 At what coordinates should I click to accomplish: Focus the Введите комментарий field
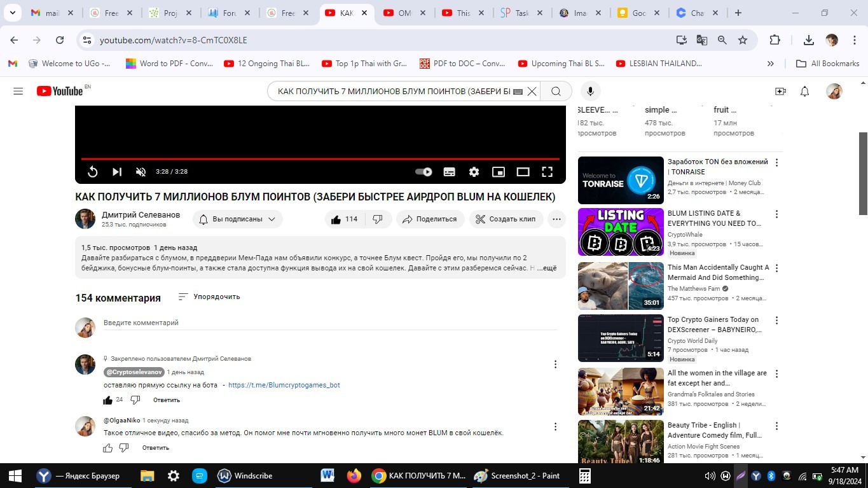(331, 323)
